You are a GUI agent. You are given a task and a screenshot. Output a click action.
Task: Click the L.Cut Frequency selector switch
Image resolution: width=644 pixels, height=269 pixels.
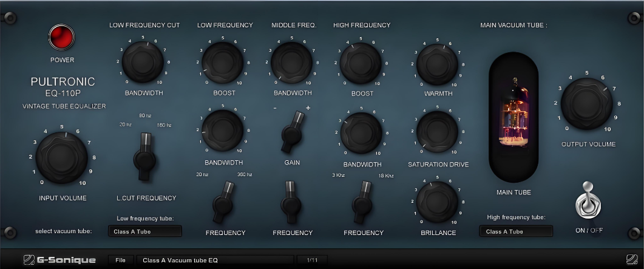click(x=144, y=157)
